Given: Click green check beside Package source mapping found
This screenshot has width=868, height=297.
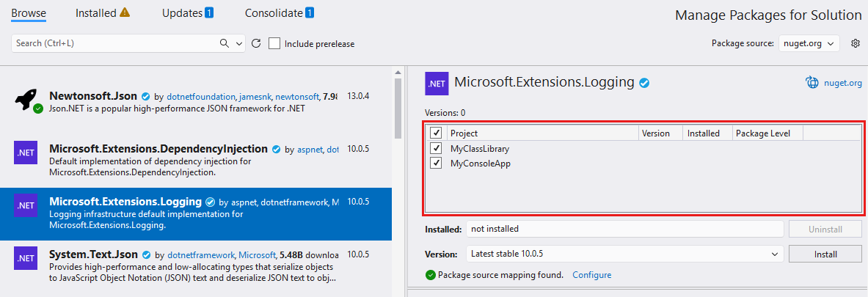Looking at the screenshot, I should tap(430, 275).
